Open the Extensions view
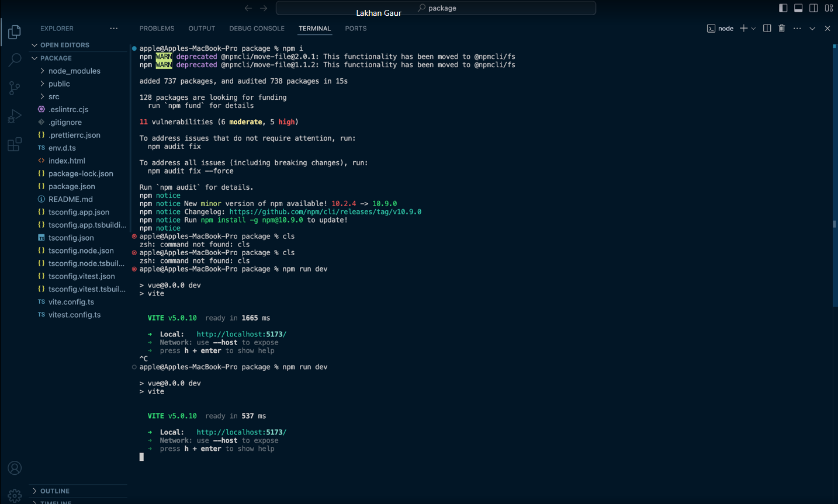This screenshot has width=838, height=504. pos(15,144)
